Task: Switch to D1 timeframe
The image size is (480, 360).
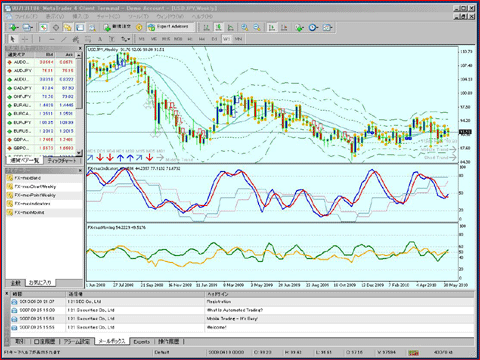Action: [214, 39]
